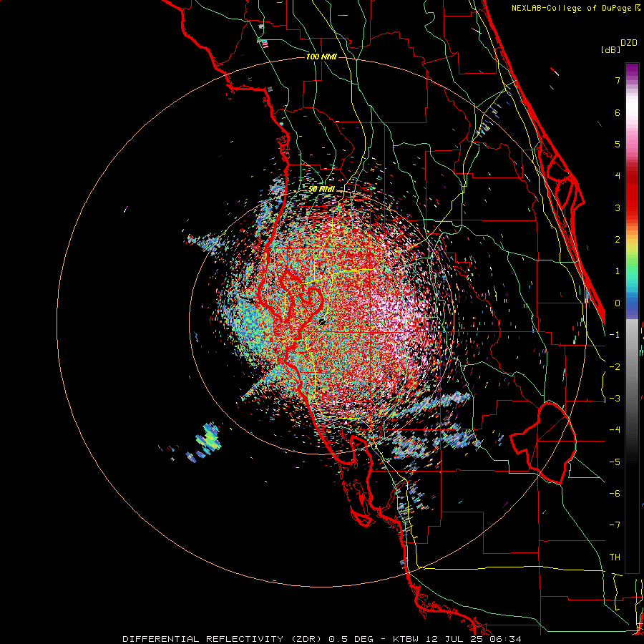Click the -5 value on the scale
This screenshot has width=644, height=644.
click(615, 462)
